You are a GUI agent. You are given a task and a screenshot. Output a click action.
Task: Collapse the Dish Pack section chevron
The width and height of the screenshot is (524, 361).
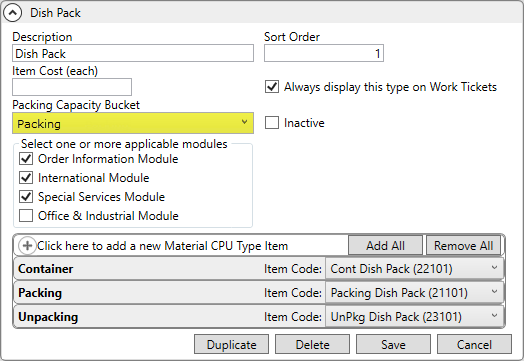coord(12,13)
